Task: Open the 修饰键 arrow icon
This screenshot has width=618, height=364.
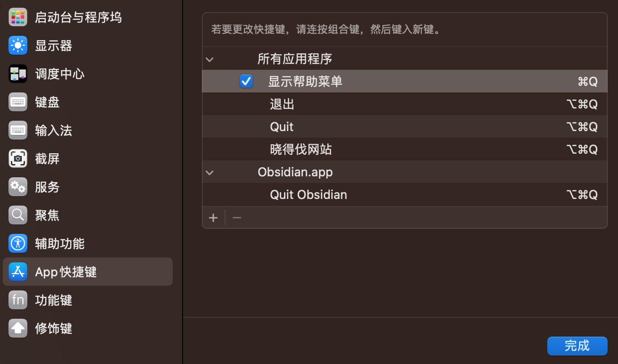Action: click(18, 329)
